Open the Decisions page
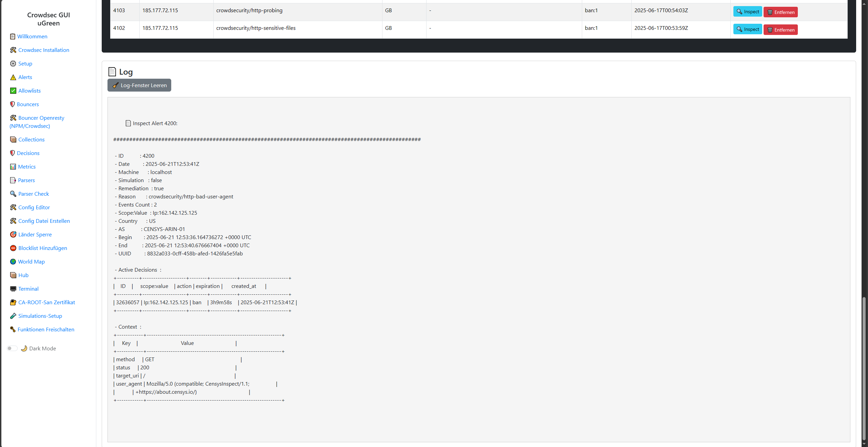 coord(28,153)
